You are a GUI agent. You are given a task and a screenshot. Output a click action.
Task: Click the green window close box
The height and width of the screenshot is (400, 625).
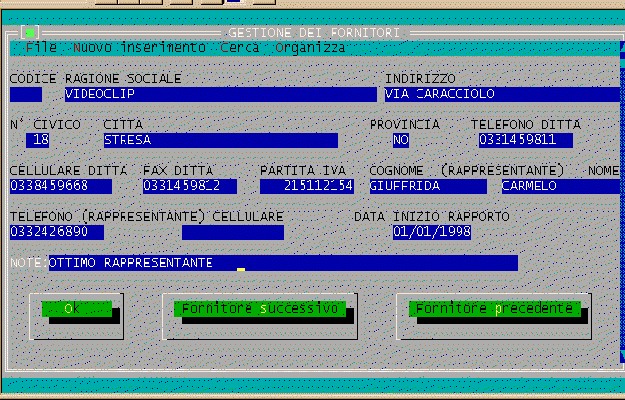(x=30, y=33)
